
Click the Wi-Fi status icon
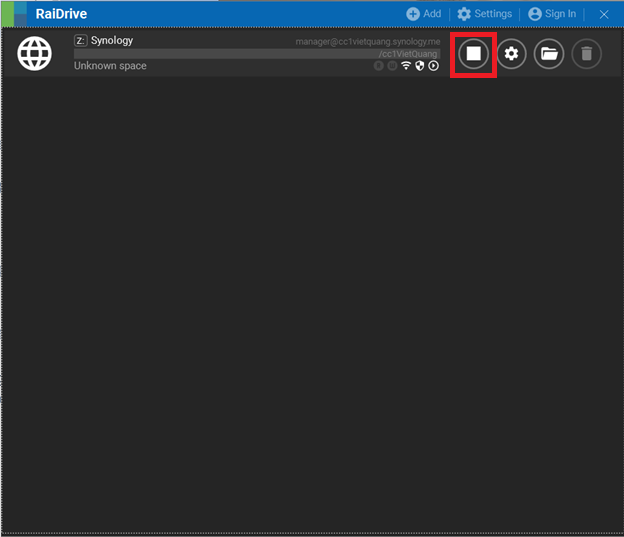coord(406,66)
